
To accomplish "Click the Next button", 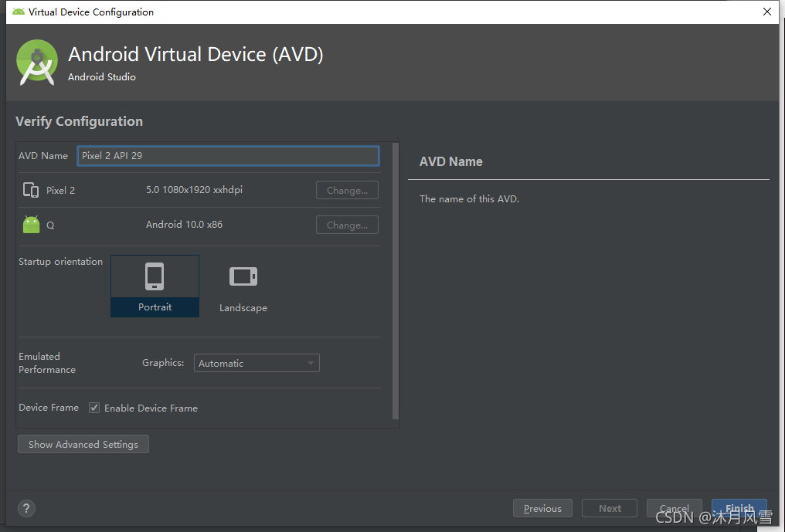I will (x=610, y=509).
